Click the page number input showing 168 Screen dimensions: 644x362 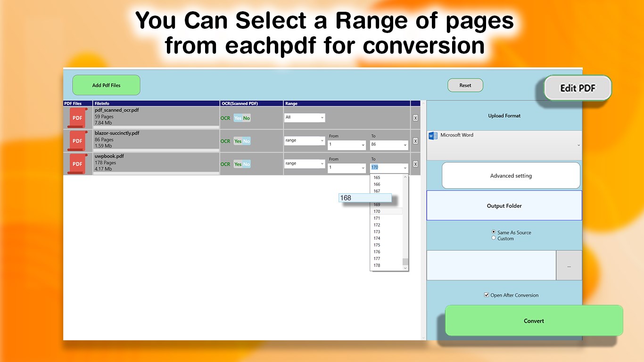coord(365,197)
